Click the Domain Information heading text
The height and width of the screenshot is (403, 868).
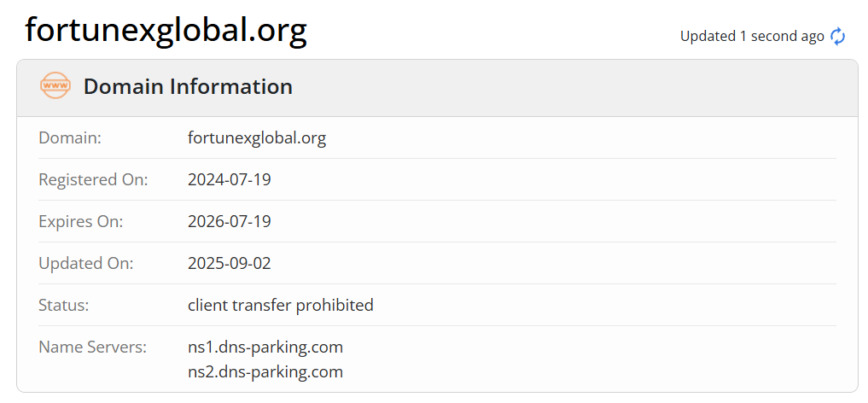tap(188, 86)
